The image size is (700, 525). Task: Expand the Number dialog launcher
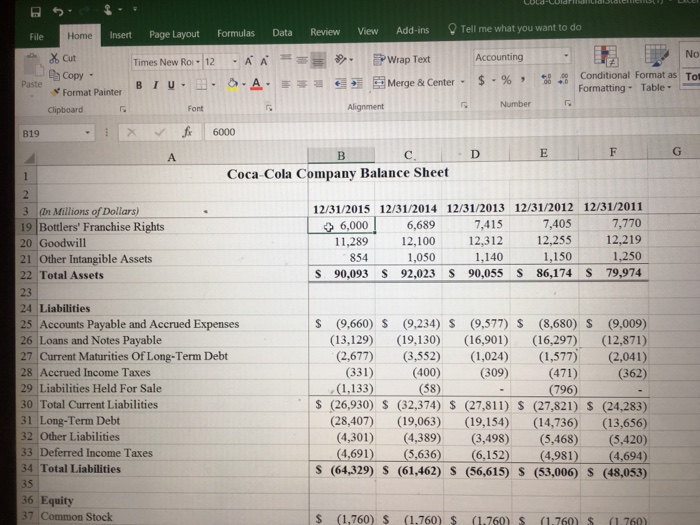(x=567, y=103)
